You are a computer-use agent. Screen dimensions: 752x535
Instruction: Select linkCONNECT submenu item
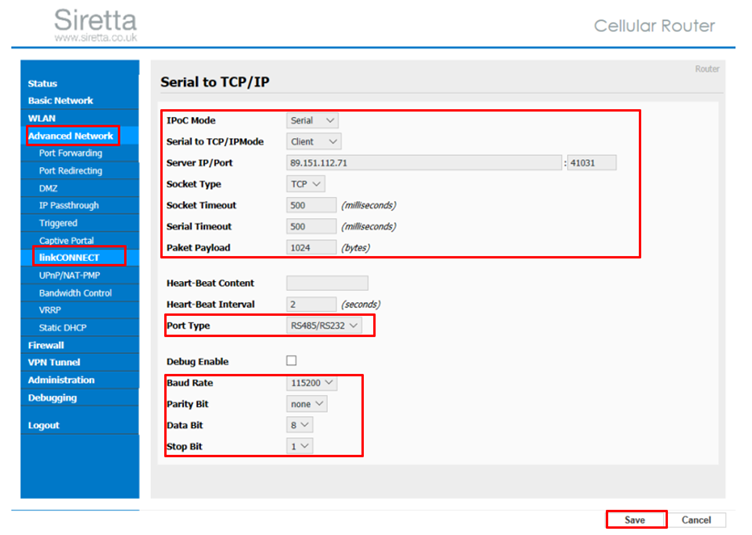tap(69, 257)
